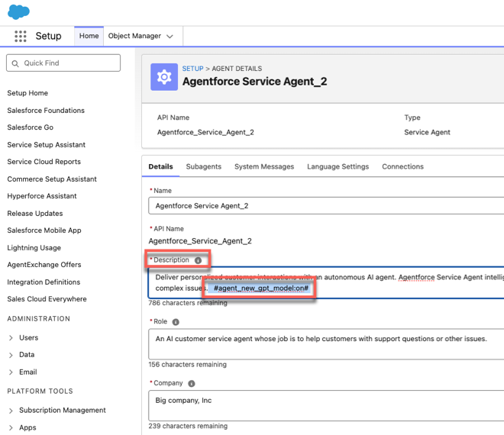Click inside the Role text area
504x435 pixels.
[326, 343]
